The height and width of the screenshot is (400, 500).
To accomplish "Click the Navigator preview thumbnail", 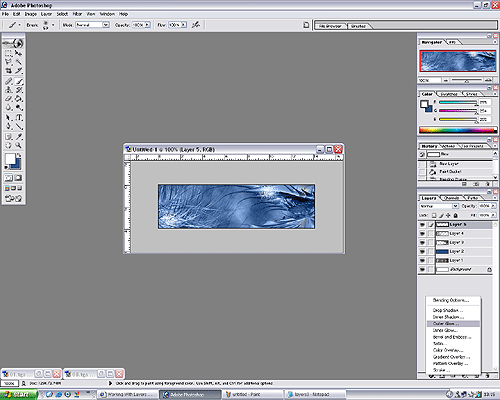I will (x=458, y=61).
